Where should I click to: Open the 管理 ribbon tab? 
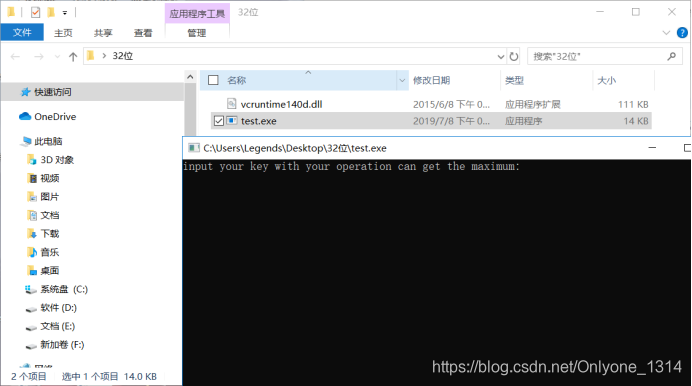[197, 33]
